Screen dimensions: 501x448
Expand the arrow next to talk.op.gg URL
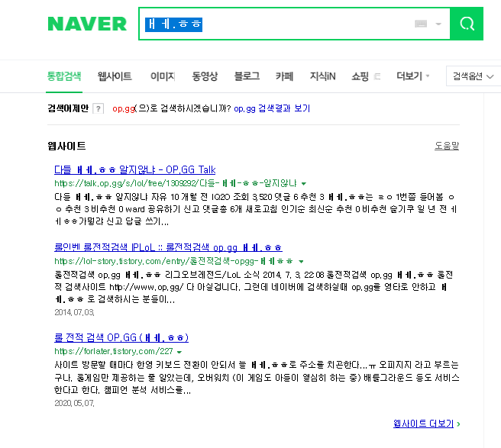pyautogui.click(x=304, y=184)
